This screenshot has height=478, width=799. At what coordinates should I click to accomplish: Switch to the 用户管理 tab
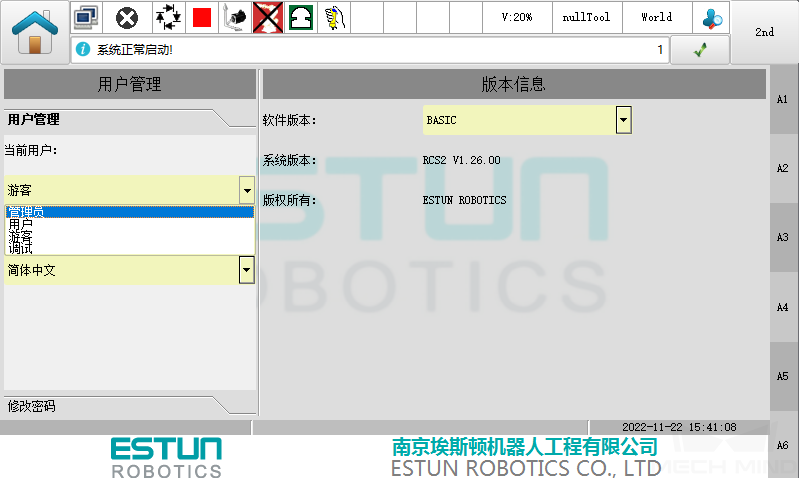pos(34,119)
